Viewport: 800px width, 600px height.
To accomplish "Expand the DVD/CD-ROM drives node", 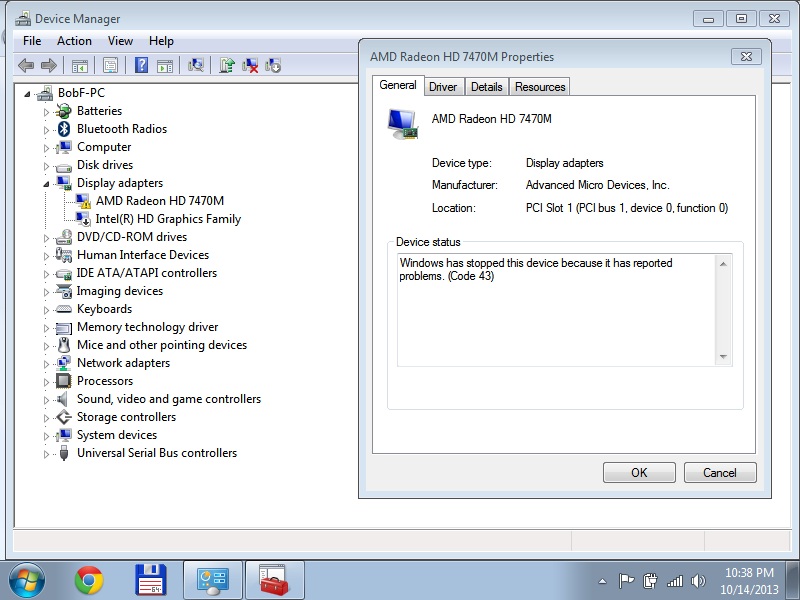I will click(46, 238).
